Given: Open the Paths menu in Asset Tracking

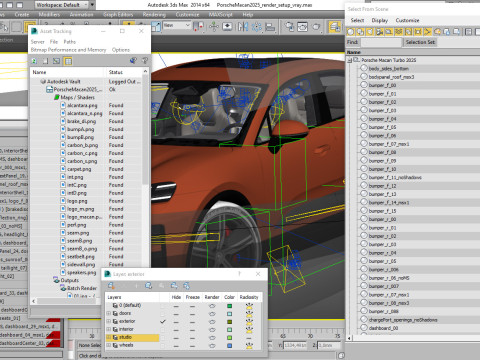Looking at the screenshot, I should tap(70, 42).
